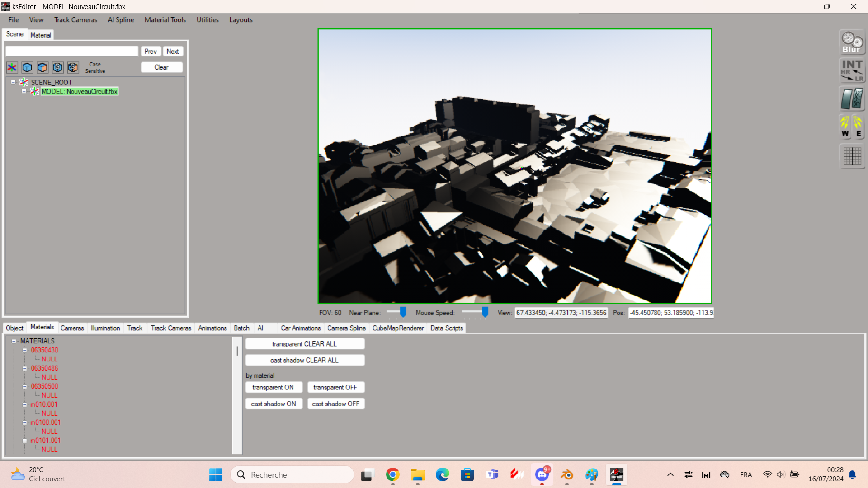Click the Prev search button

coord(151,52)
